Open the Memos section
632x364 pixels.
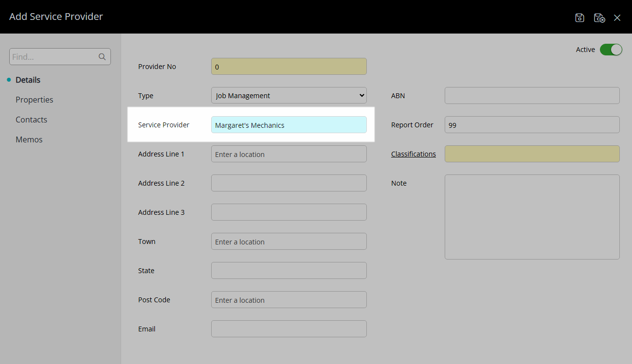coord(29,139)
